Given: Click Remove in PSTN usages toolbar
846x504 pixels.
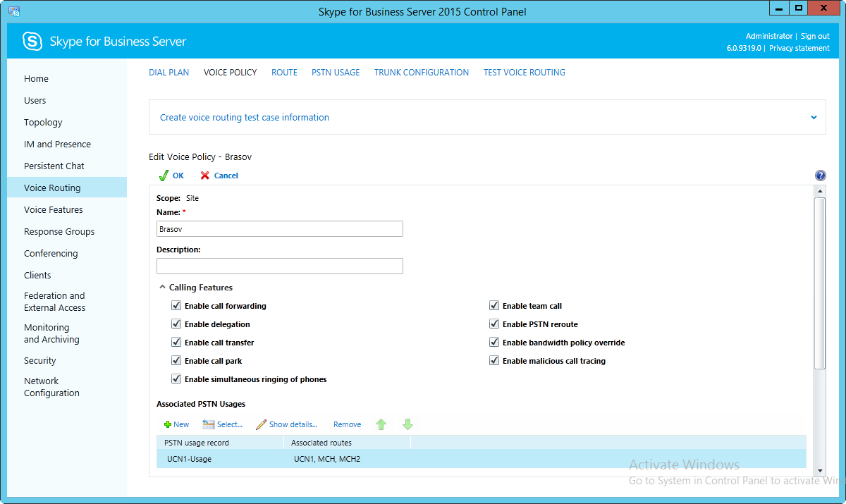Looking at the screenshot, I should click(347, 424).
